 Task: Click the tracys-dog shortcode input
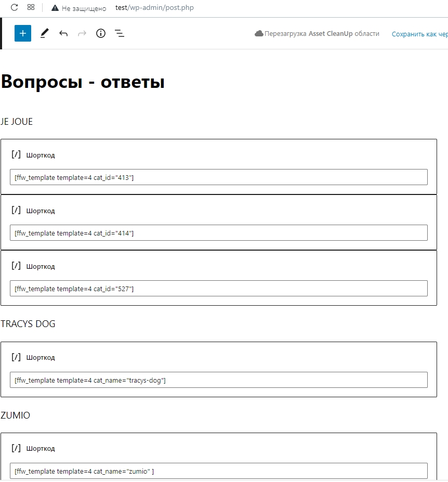tap(219, 380)
